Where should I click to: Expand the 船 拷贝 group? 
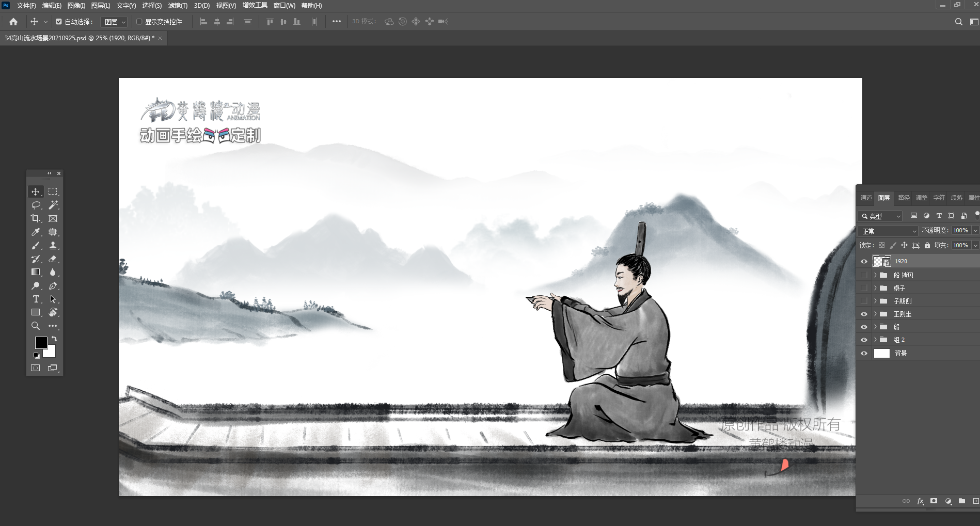point(875,275)
